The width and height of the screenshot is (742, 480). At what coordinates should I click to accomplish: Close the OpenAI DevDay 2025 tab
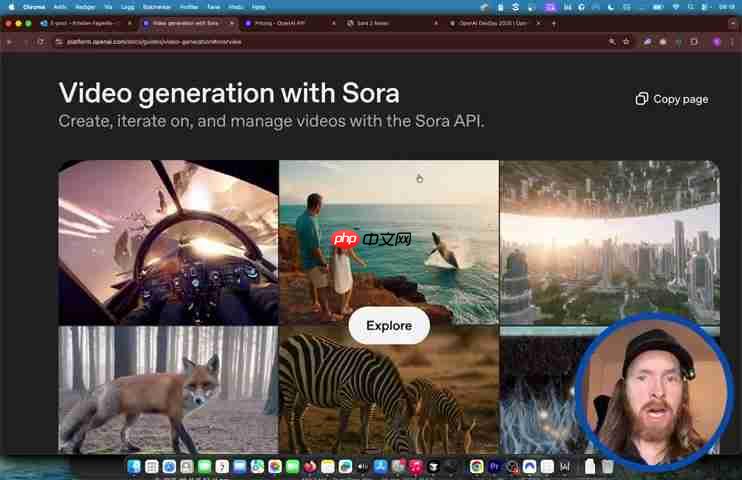pyautogui.click(x=538, y=23)
